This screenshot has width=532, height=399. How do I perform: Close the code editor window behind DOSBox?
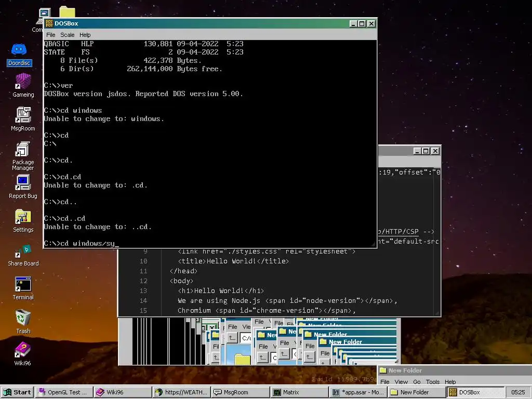[435, 151]
